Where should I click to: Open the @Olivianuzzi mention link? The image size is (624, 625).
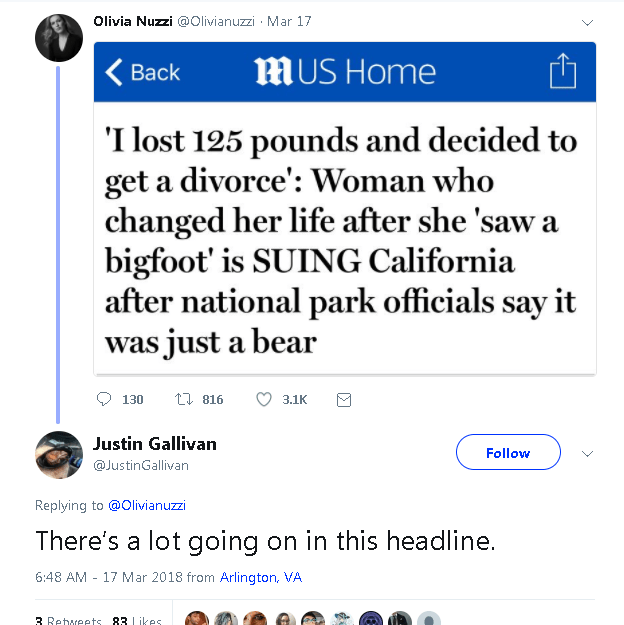pos(147,505)
